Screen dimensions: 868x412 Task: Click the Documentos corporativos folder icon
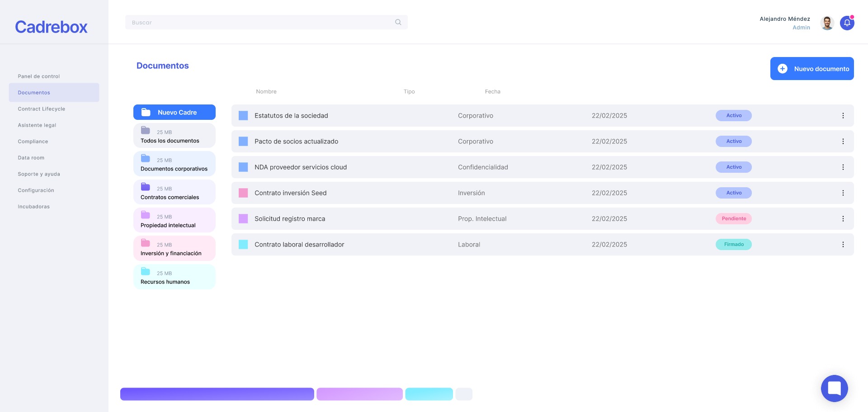[x=146, y=158]
